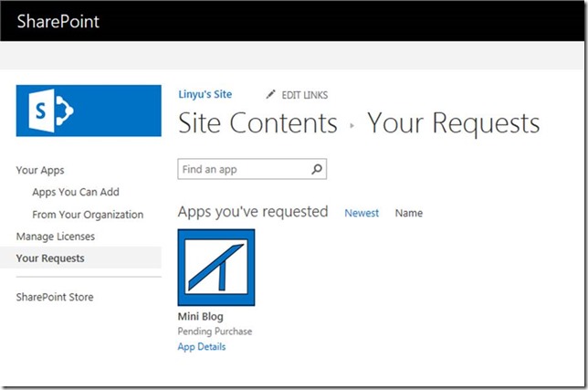This screenshot has width=588, height=390.
Task: Select From Your Organization
Action: (x=88, y=215)
